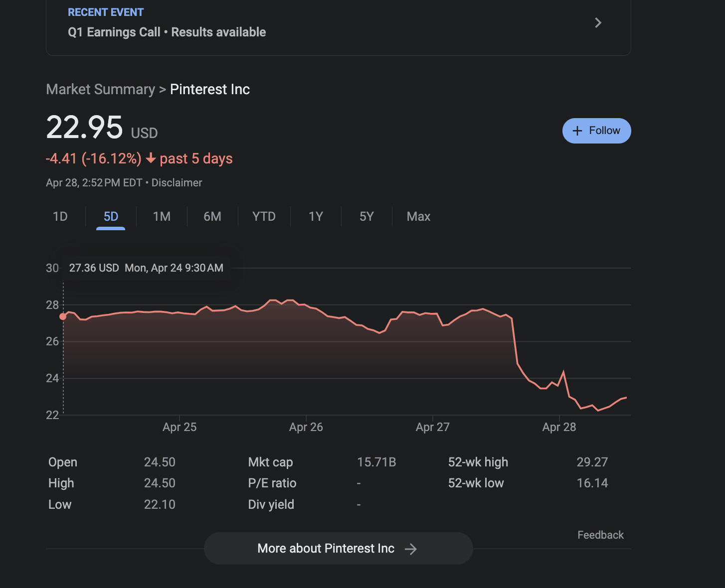Select the 1D time range tab
The height and width of the screenshot is (588, 725).
click(x=60, y=217)
